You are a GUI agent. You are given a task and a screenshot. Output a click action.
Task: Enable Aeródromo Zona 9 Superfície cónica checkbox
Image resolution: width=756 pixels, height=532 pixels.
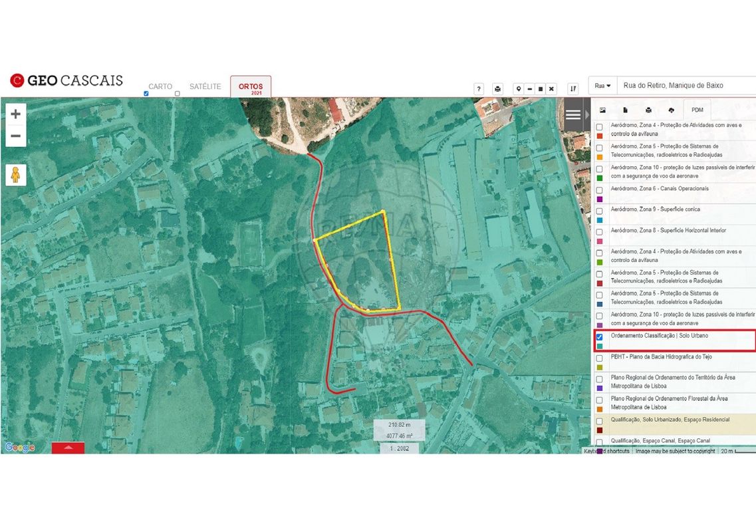point(599,211)
